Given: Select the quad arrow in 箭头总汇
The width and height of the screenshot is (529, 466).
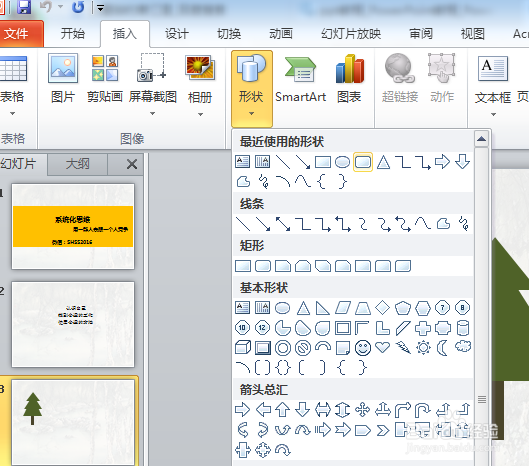Looking at the screenshot, I should (x=363, y=410).
